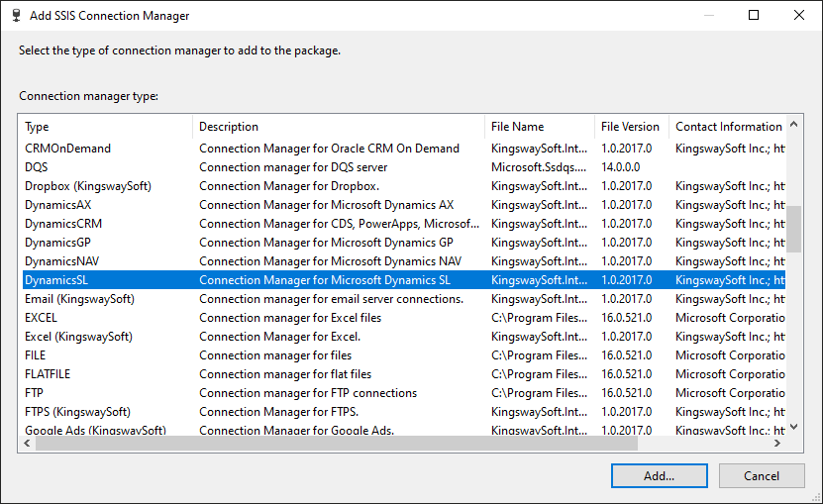Screen dimensions: 823x504
Task: Click the 14.0.0.0 file version cell
Action: 620,167
